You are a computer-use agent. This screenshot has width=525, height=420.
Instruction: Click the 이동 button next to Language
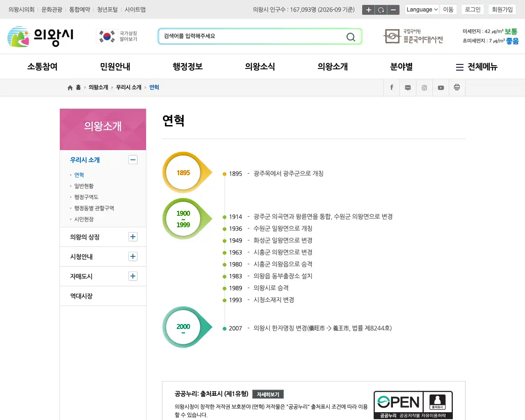[448, 9]
